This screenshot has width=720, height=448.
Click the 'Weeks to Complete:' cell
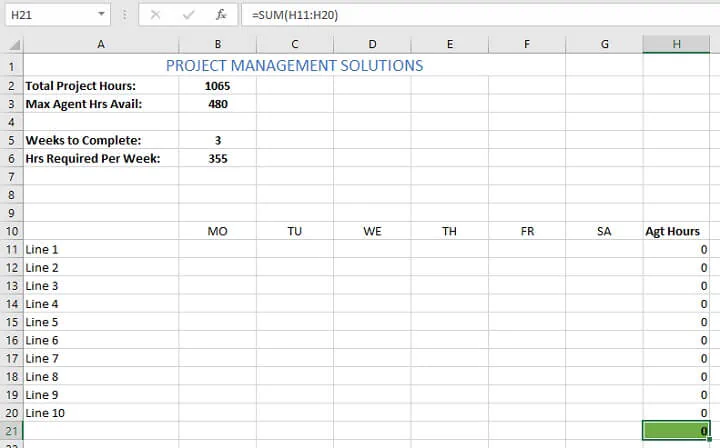pyautogui.click(x=101, y=140)
